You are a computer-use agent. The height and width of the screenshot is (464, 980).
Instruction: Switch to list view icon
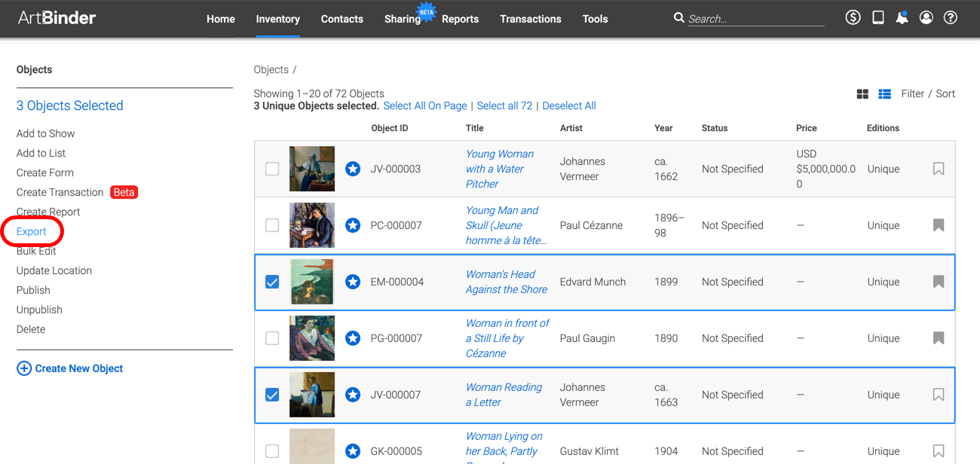pyautogui.click(x=884, y=94)
